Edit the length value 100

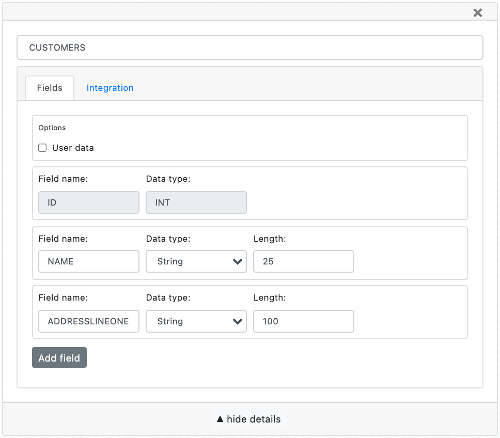pos(303,321)
